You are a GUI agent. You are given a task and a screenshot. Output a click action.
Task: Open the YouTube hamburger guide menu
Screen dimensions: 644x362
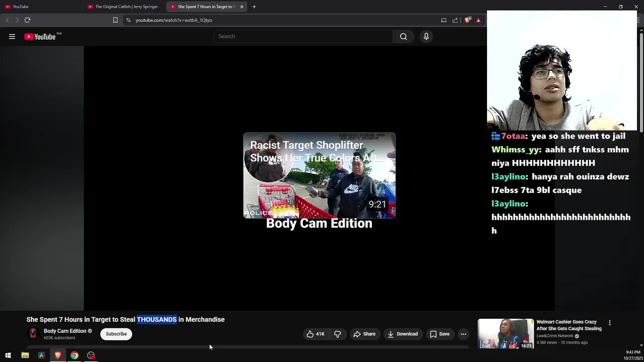pos(12,36)
